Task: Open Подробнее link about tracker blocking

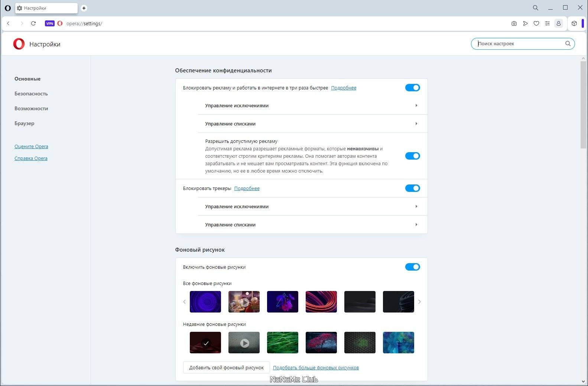Action: tap(247, 189)
